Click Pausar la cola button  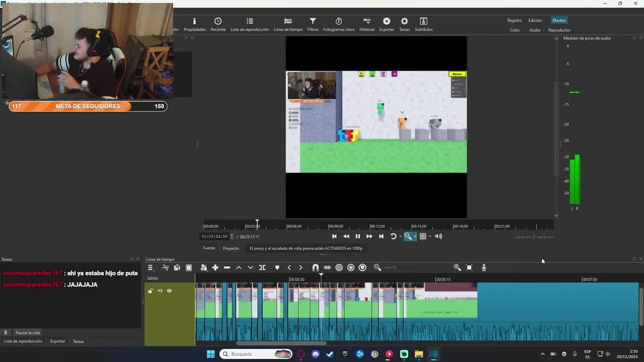click(28, 333)
